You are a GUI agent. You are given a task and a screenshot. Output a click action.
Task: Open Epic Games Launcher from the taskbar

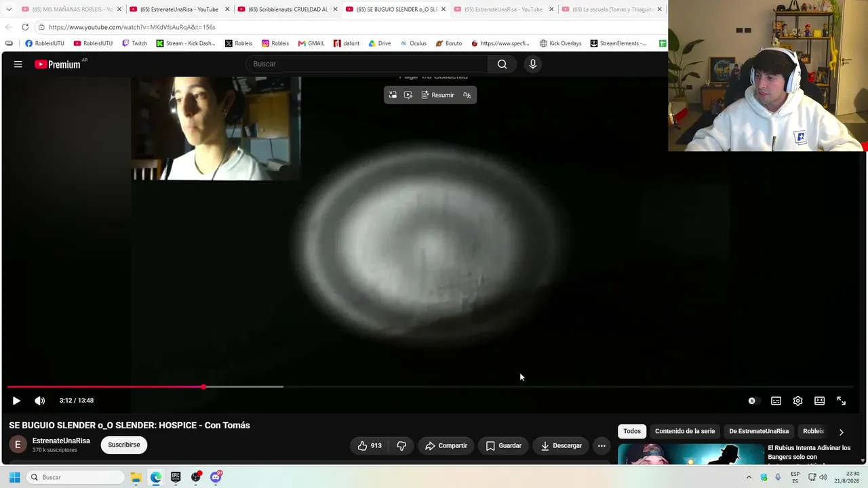(176, 477)
